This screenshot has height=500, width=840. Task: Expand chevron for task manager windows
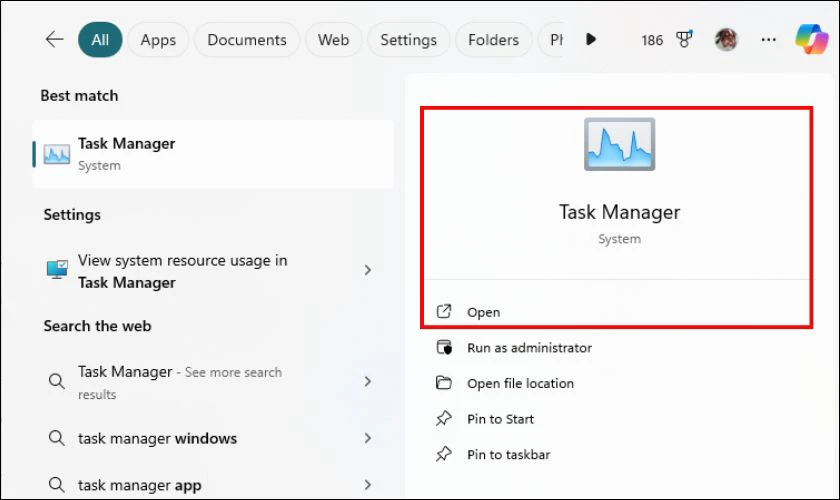click(x=368, y=438)
